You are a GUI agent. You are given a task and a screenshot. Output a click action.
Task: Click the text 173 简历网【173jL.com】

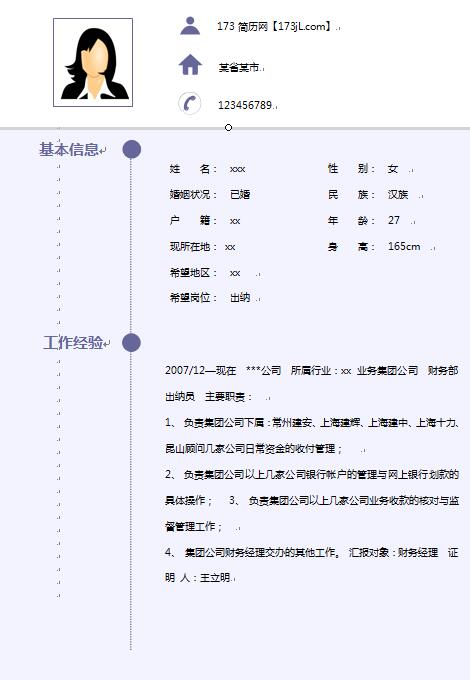(x=274, y=26)
